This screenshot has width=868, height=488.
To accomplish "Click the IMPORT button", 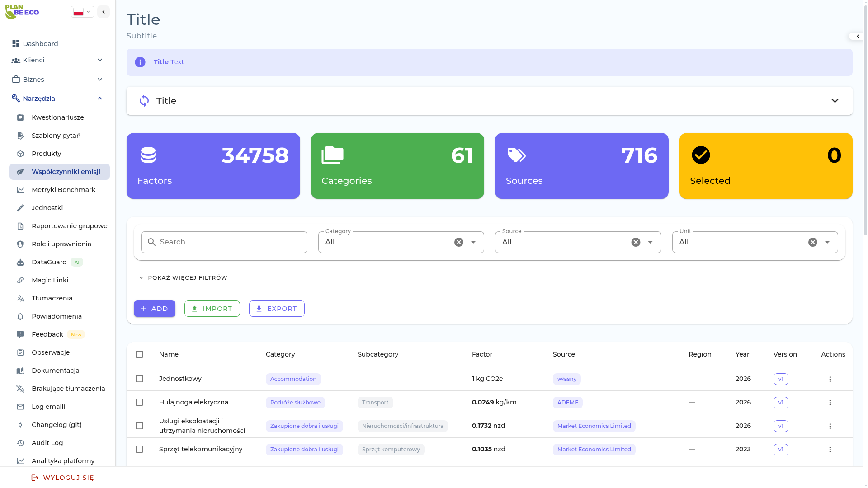I will pos(212,309).
